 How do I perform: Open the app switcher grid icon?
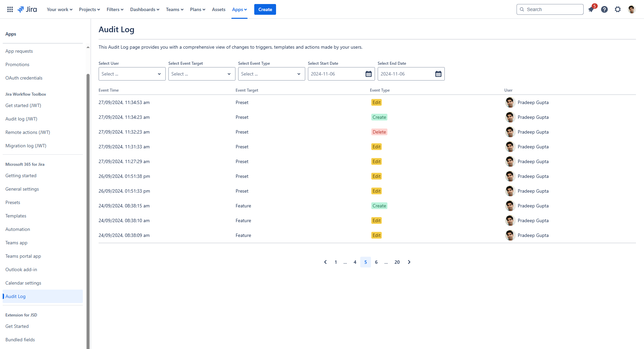[10, 9]
